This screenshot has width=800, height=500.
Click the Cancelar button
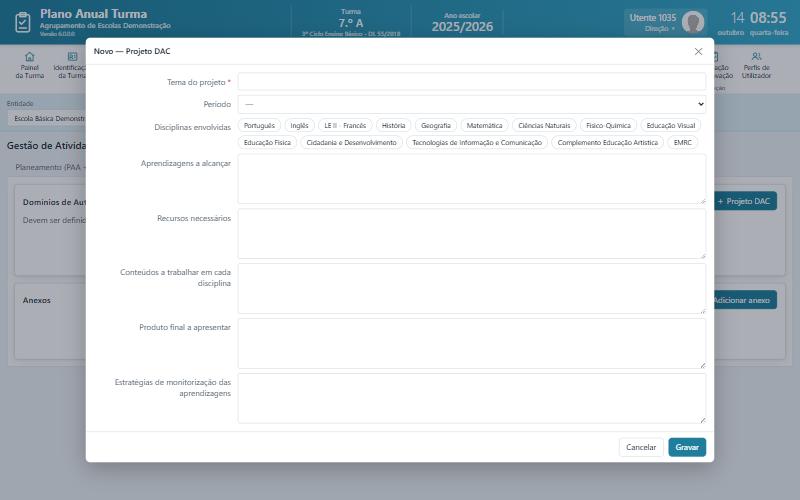(641, 447)
